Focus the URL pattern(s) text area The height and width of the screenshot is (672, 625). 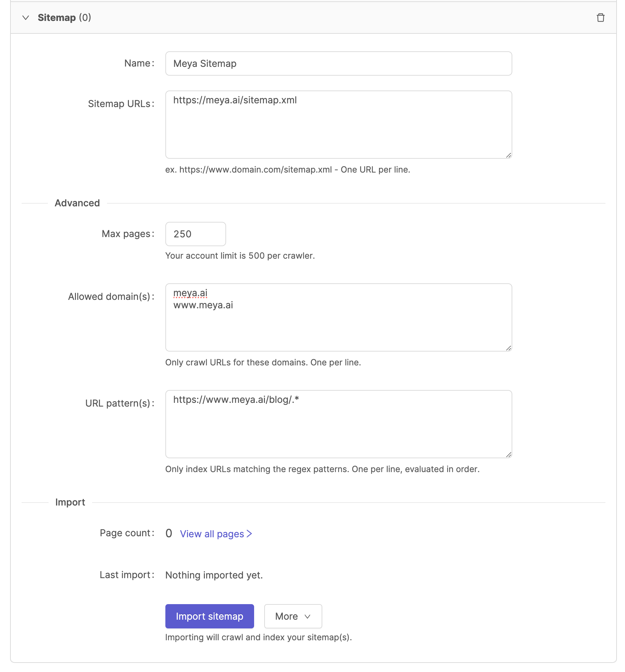(x=338, y=424)
